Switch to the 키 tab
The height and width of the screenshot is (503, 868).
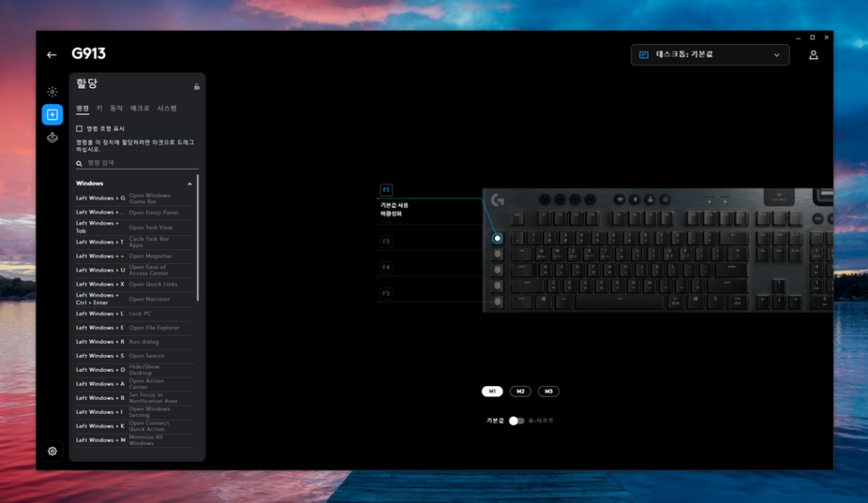99,109
